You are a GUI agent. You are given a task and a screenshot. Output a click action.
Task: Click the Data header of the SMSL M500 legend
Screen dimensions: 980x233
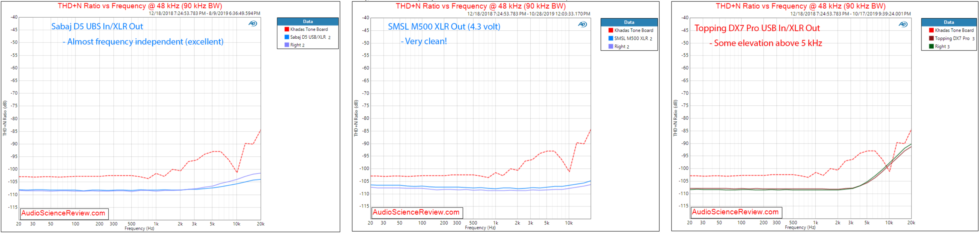(629, 22)
